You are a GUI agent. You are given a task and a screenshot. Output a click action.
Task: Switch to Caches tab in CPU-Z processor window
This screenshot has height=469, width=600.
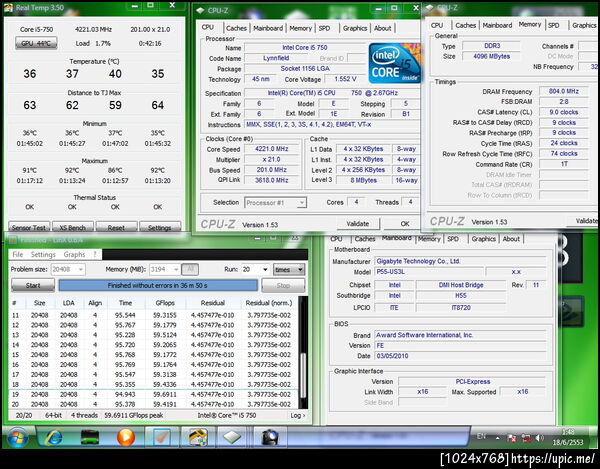(x=236, y=28)
